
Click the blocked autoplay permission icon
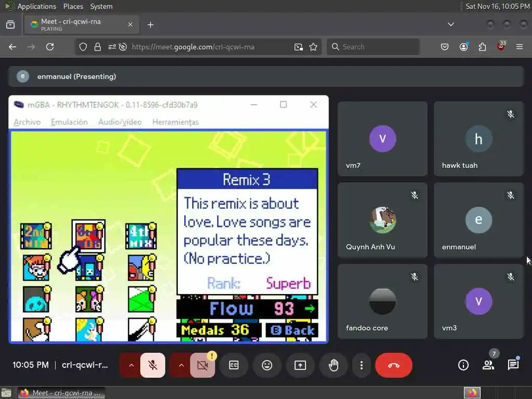point(123,47)
